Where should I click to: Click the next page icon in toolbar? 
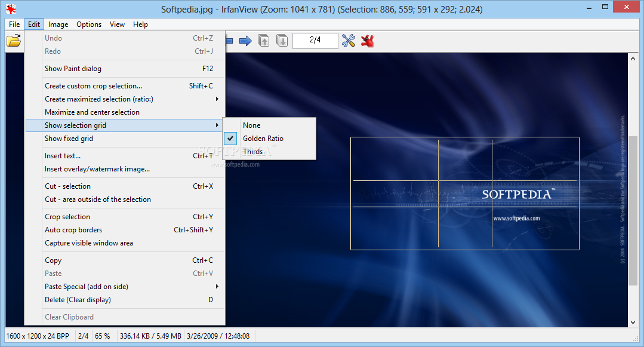click(282, 41)
